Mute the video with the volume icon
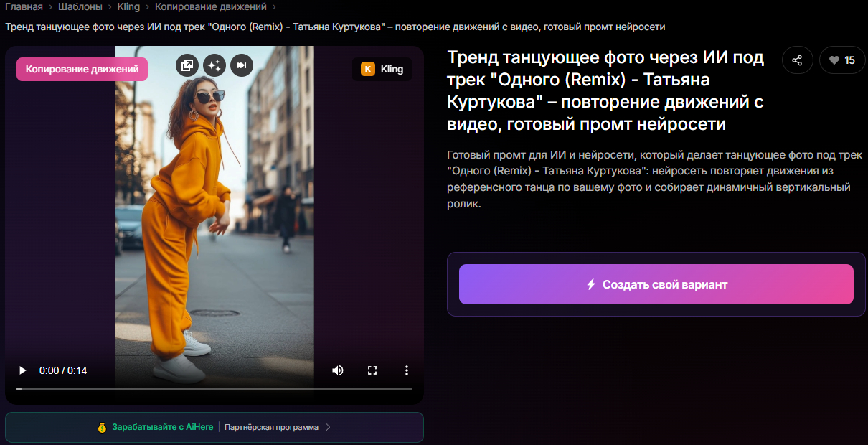Image resolution: width=868 pixels, height=445 pixels. tap(337, 370)
